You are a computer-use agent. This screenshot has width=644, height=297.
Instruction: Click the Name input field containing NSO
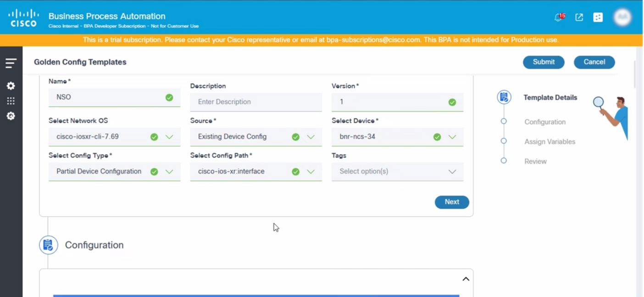click(x=114, y=97)
